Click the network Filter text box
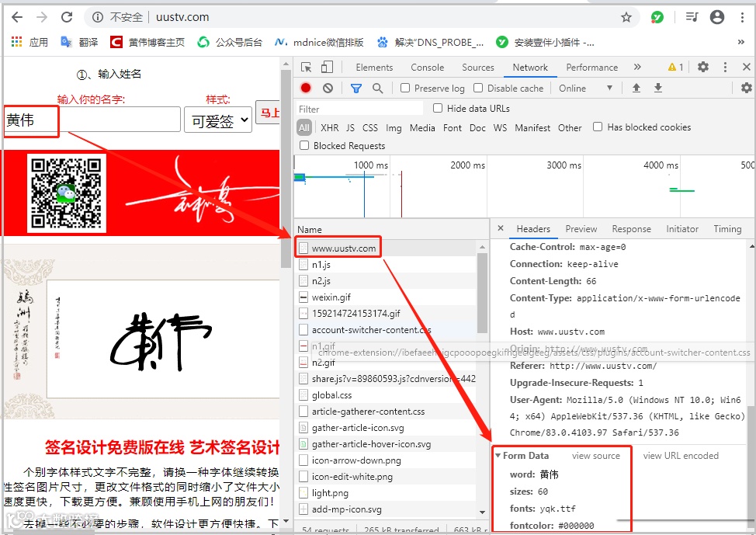 coord(359,109)
